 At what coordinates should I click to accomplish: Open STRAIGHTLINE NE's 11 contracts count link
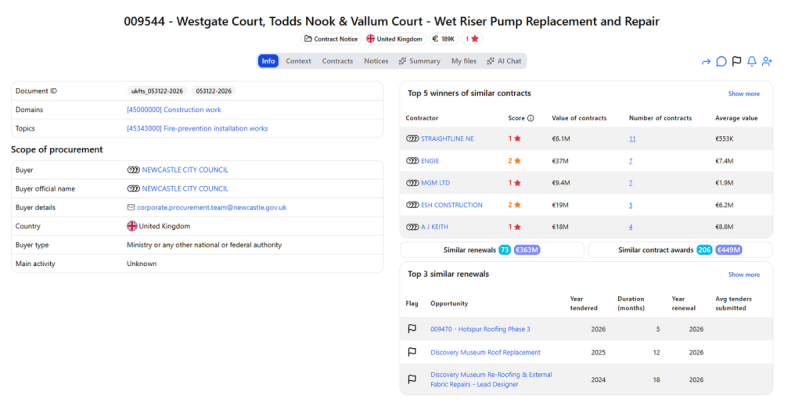(x=632, y=139)
